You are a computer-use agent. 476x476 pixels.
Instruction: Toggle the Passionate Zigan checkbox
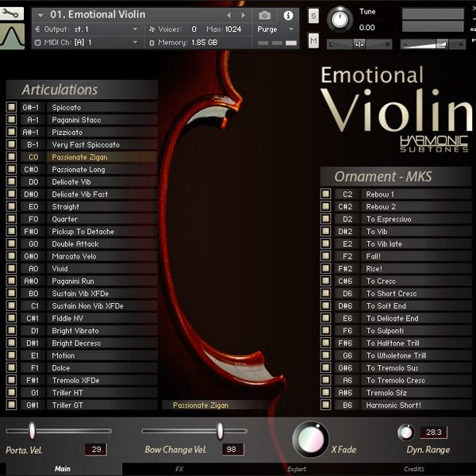click(x=12, y=156)
